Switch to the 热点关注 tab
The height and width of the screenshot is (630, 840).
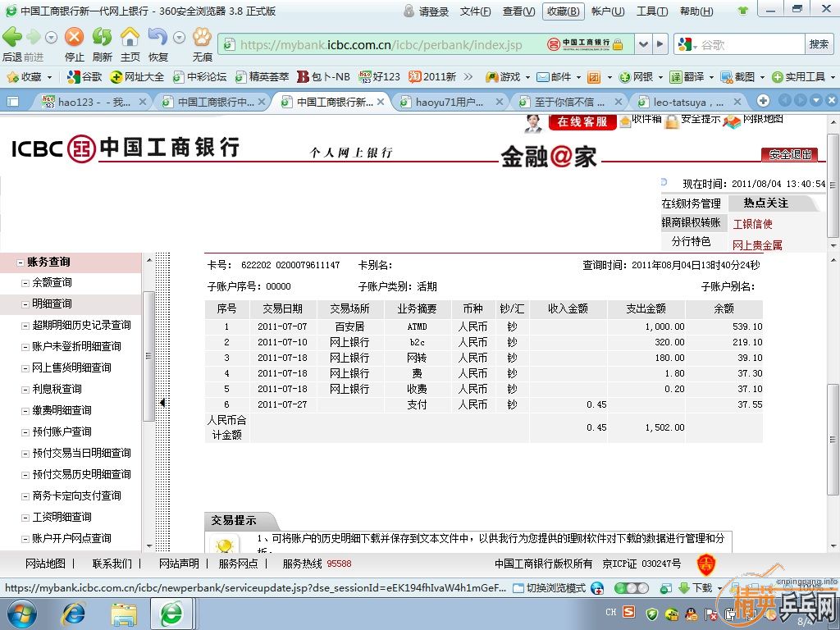point(765,203)
